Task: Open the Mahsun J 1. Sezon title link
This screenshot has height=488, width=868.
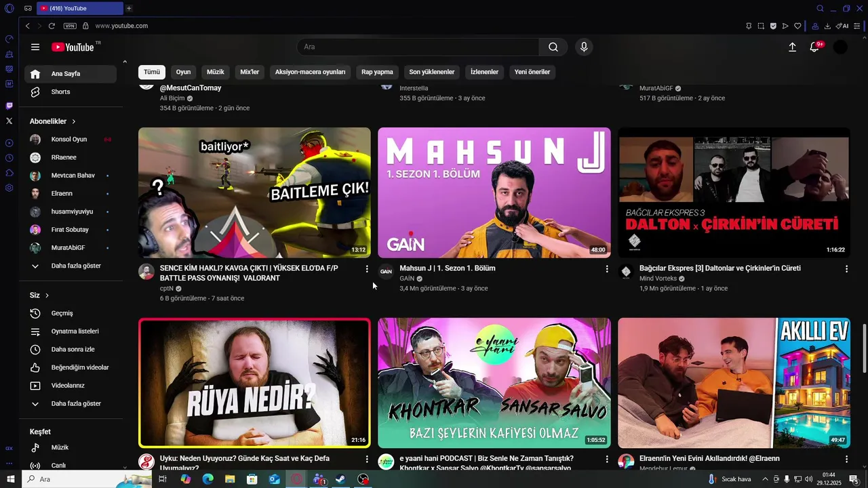Action: (448, 268)
